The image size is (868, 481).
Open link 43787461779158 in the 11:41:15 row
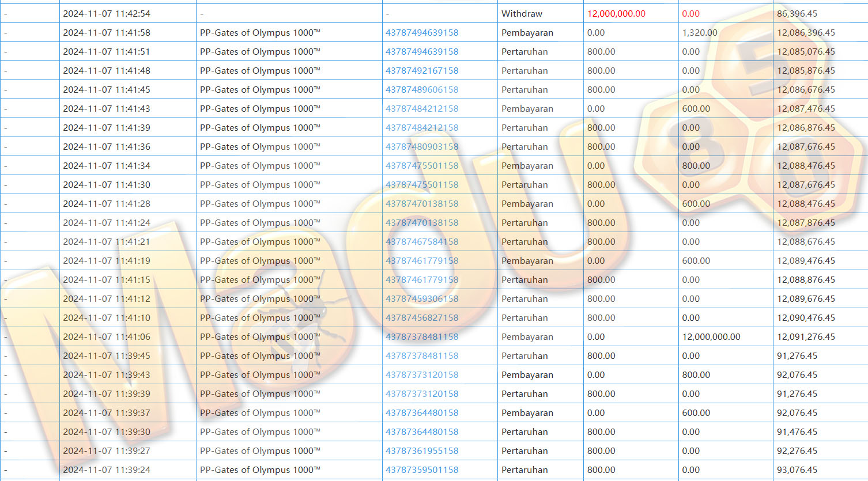[x=422, y=280]
